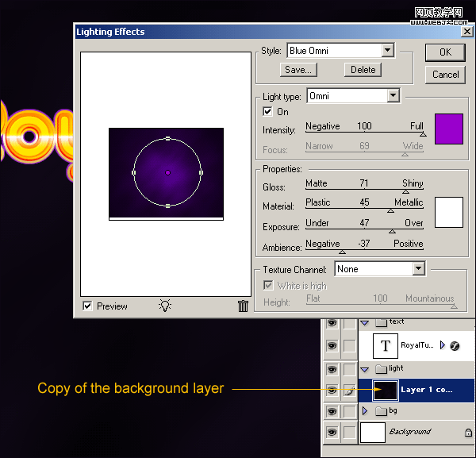The width and height of the screenshot is (476, 458).
Task: Toggle the White is high checkbox
Action: [268, 285]
